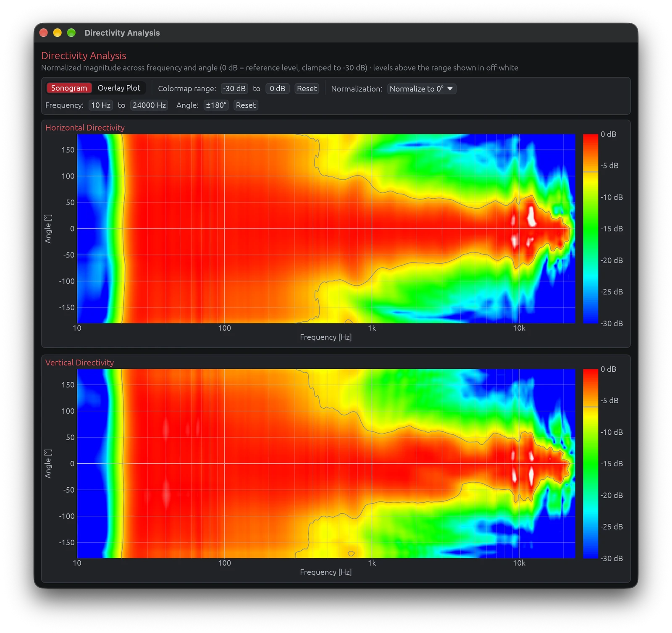
Task: Click the Vertical Directivity color scale bar
Action: pyautogui.click(x=590, y=463)
